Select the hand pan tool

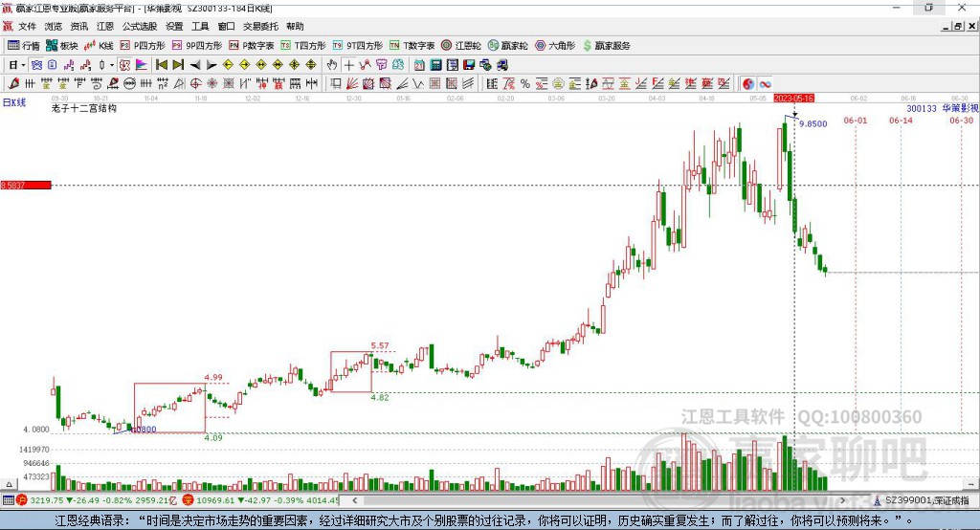point(332,65)
